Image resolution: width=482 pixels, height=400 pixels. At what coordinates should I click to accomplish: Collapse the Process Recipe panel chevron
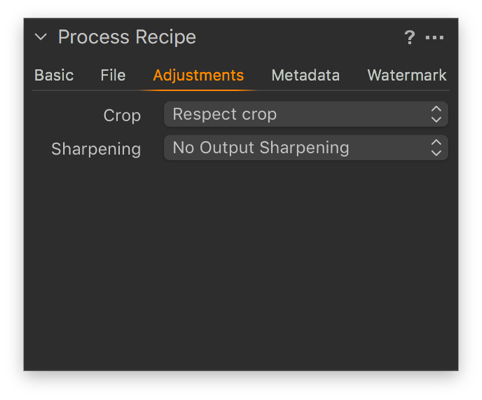click(41, 37)
